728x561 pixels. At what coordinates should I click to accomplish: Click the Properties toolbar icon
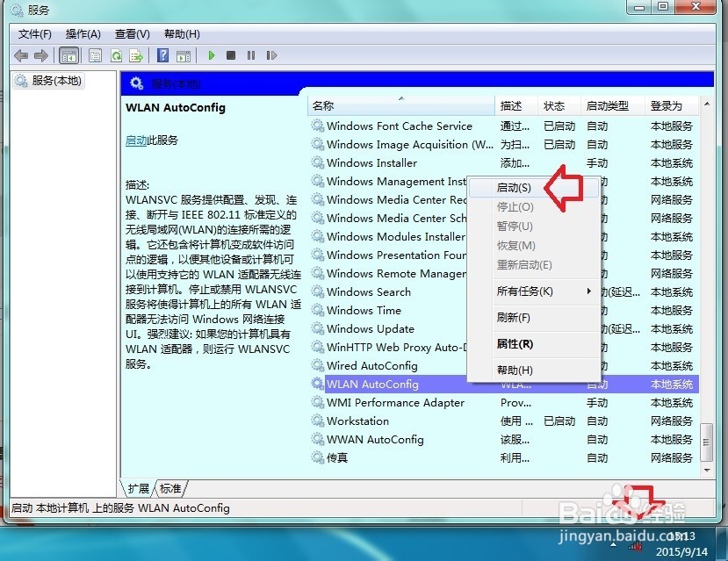point(95,56)
